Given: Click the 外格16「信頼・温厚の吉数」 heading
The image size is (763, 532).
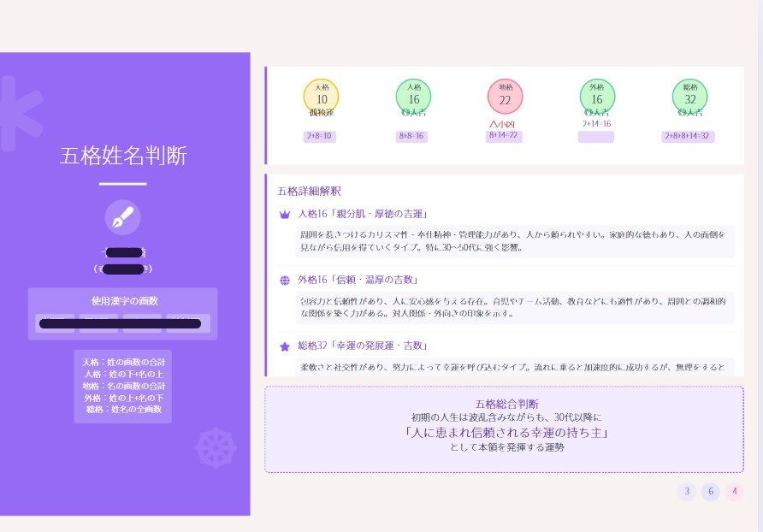Looking at the screenshot, I should point(358,280).
